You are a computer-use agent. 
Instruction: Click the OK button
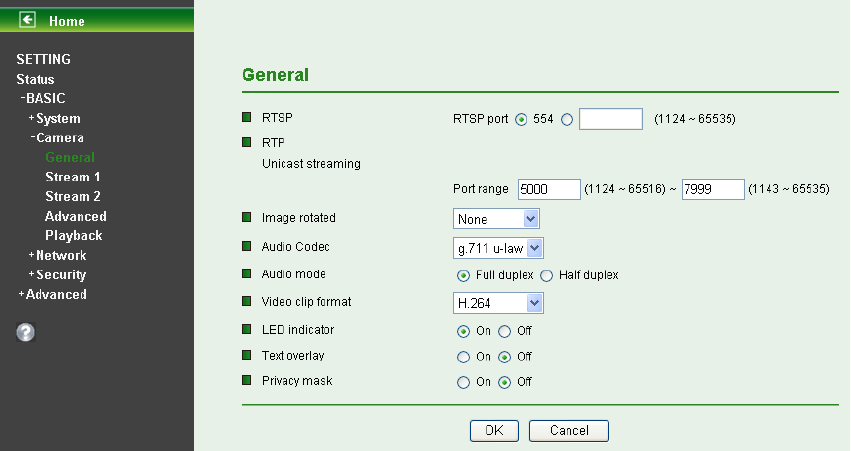494,430
